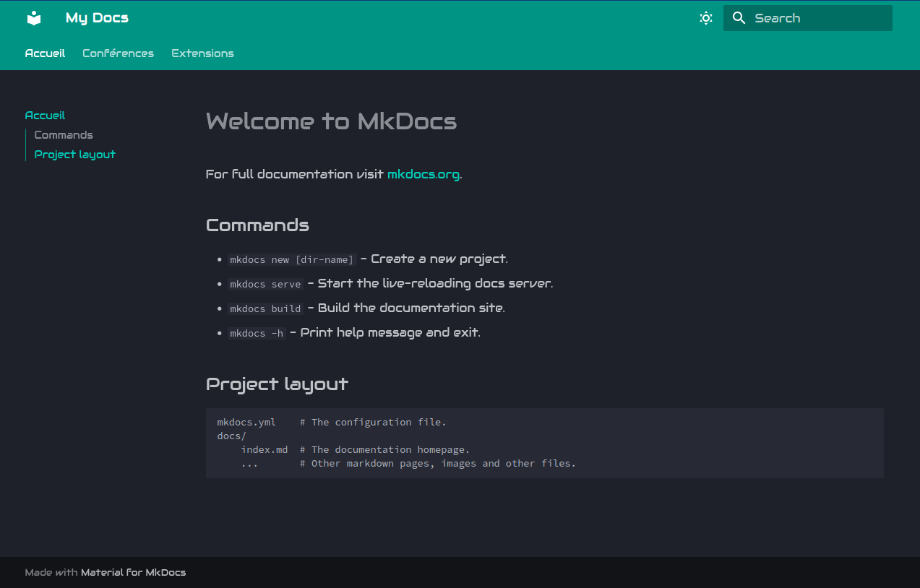Click the Project layout section heading
Viewport: 920px width, 588px height.
277,384
